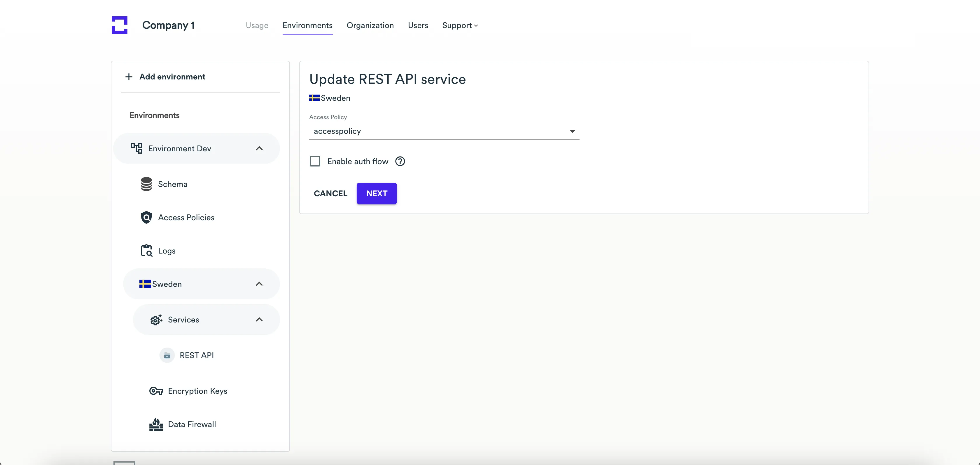
Task: Click the plus icon for Add environment
Action: [x=129, y=77]
